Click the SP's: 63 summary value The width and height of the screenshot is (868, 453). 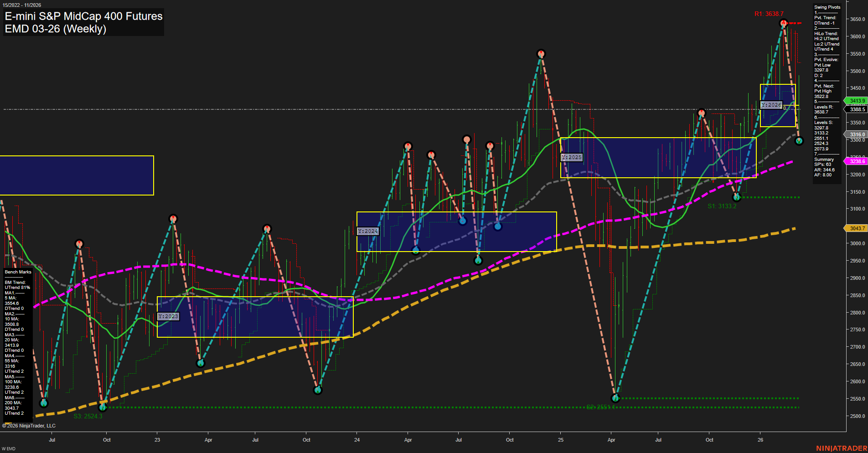coord(822,165)
